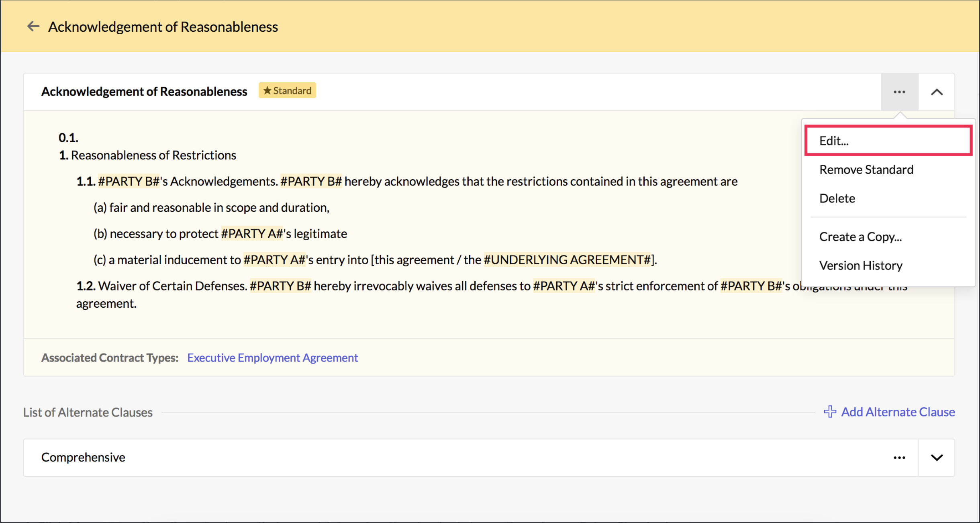This screenshot has width=980, height=523.
Task: Click the plus icon beside Add Alternate Clause
Action: (830, 412)
